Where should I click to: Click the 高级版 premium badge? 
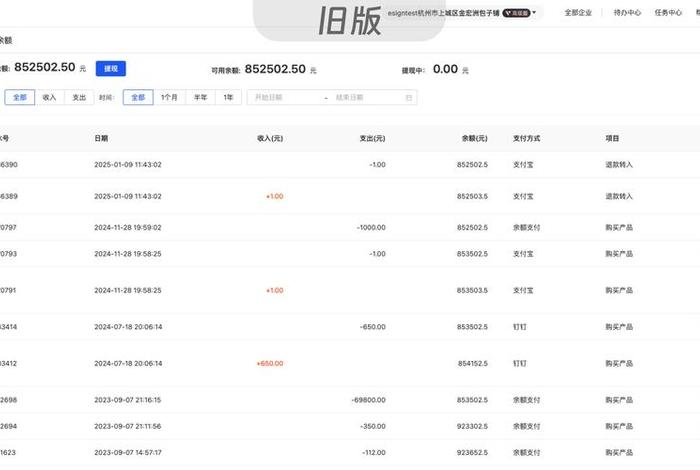[516, 13]
